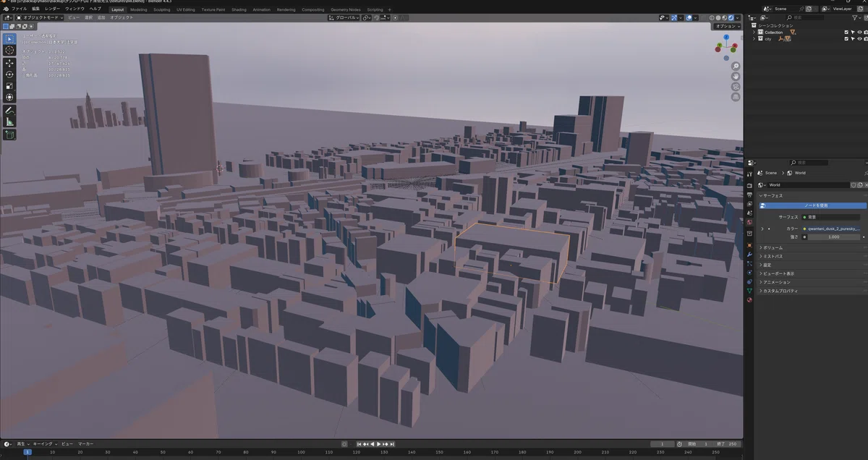Open the レンダー menu
Viewport: 868px width, 460px height.
point(52,9)
